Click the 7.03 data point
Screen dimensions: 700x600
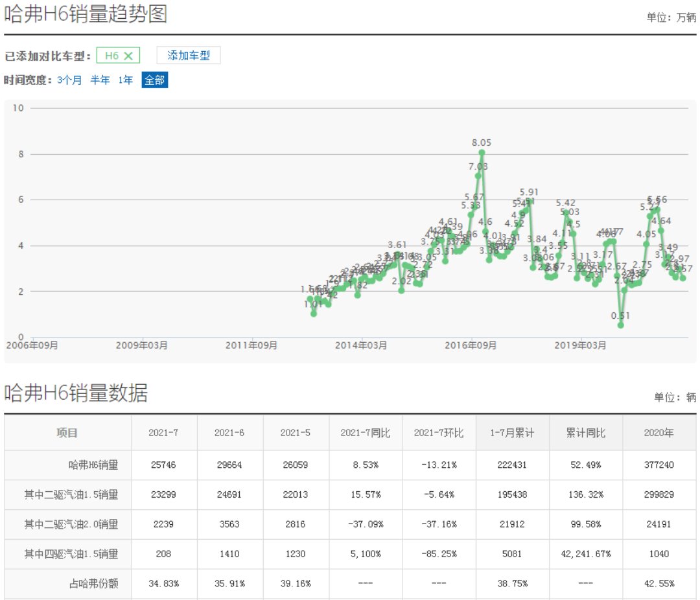(478, 176)
